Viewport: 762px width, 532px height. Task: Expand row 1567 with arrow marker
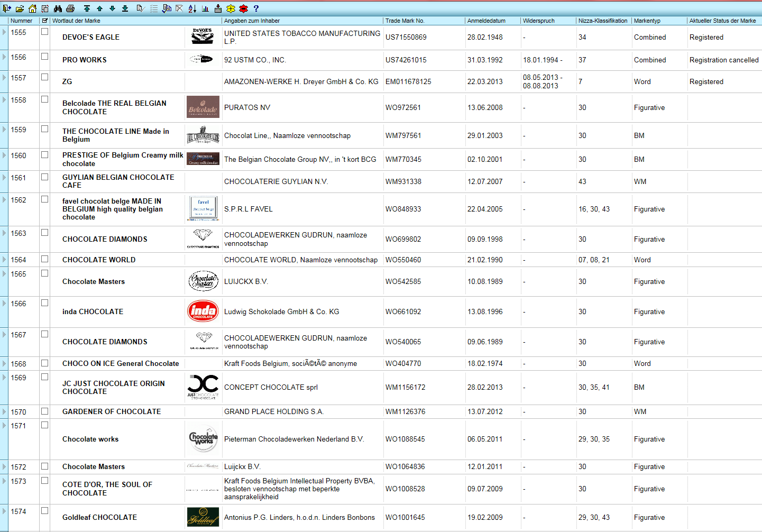pos(4,334)
